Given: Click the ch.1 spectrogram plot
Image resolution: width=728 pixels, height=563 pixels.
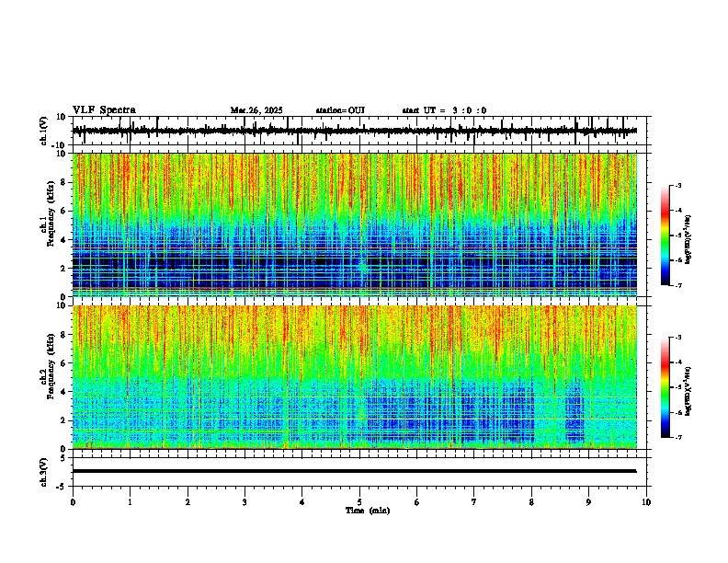Looking at the screenshot, I should pos(354,224).
